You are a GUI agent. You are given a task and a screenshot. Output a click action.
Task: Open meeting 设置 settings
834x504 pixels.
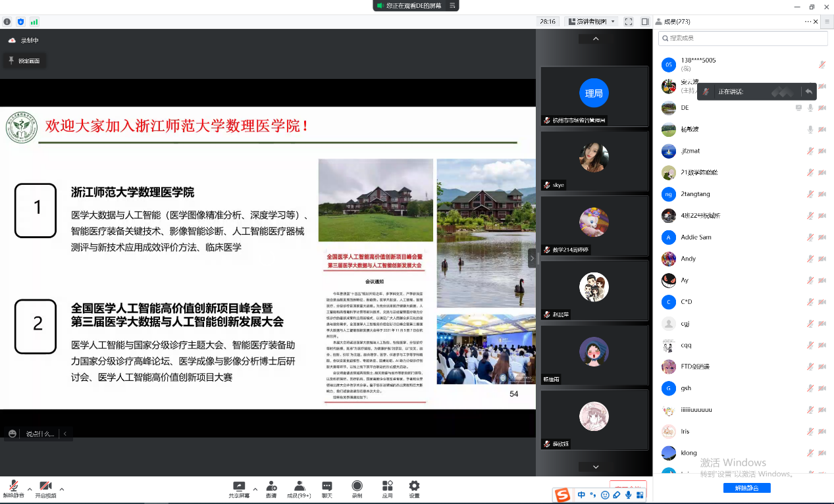click(414, 489)
